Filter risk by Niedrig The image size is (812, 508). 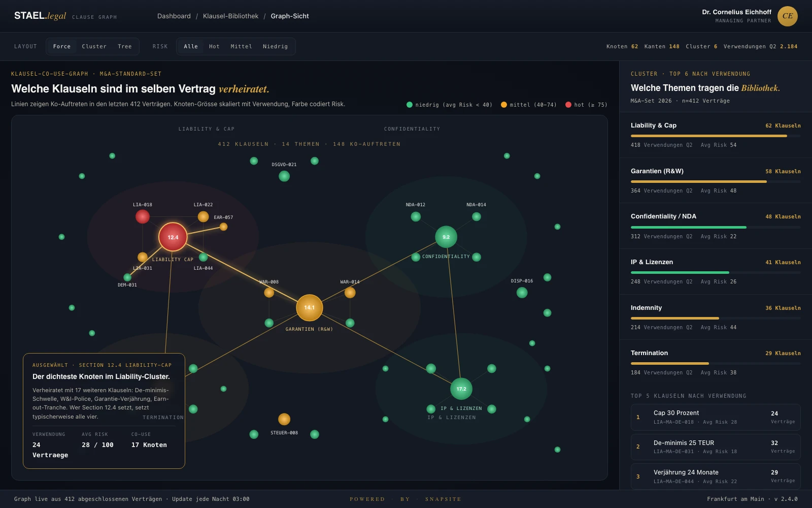[x=276, y=46]
